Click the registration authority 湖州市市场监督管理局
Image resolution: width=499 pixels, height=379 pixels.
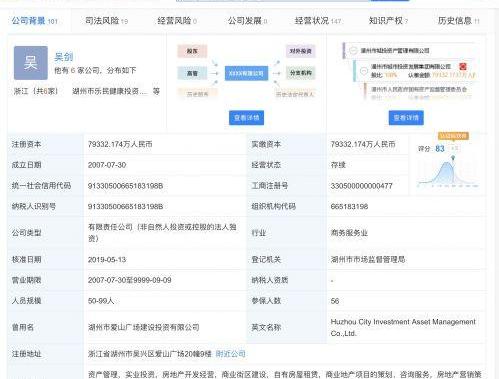(x=368, y=259)
